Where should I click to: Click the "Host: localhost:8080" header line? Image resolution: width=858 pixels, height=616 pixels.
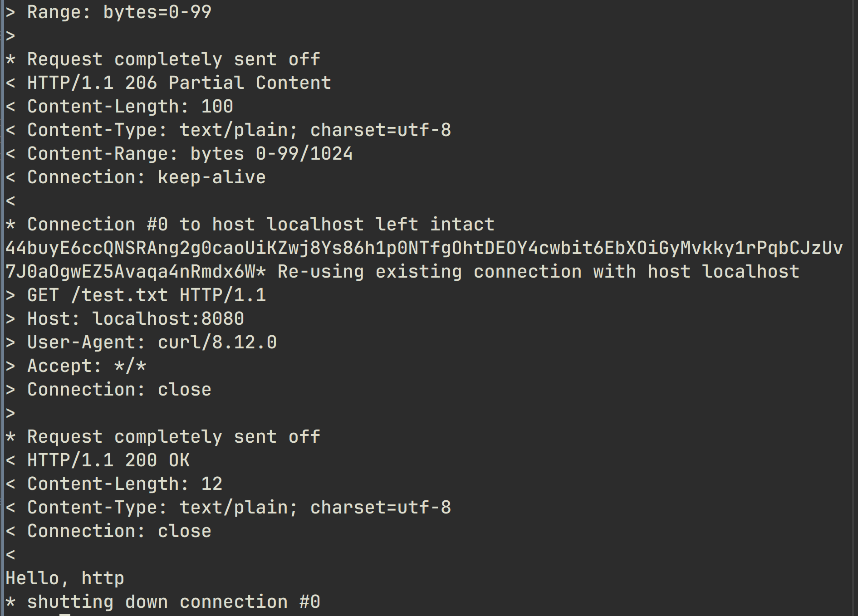[x=135, y=319]
